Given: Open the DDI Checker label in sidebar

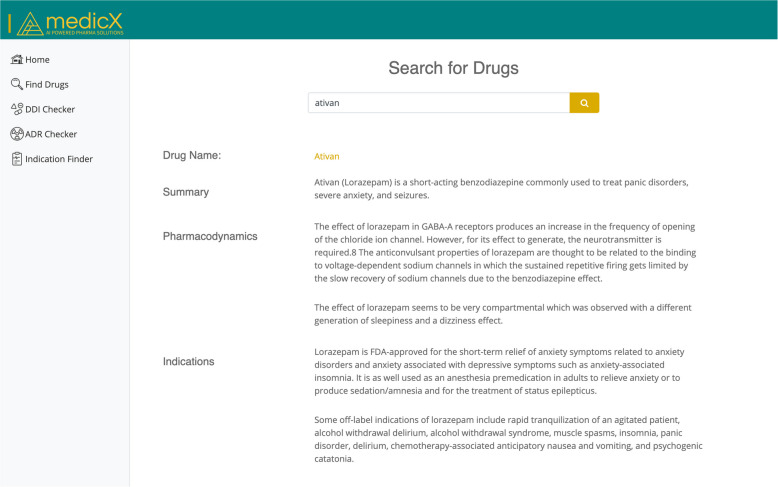Looking at the screenshot, I should pos(50,109).
